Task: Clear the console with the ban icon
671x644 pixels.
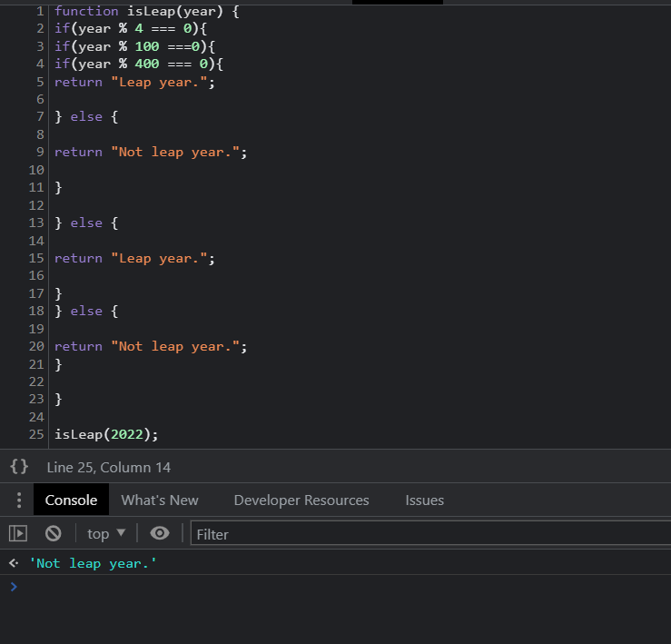Action: pos(54,533)
